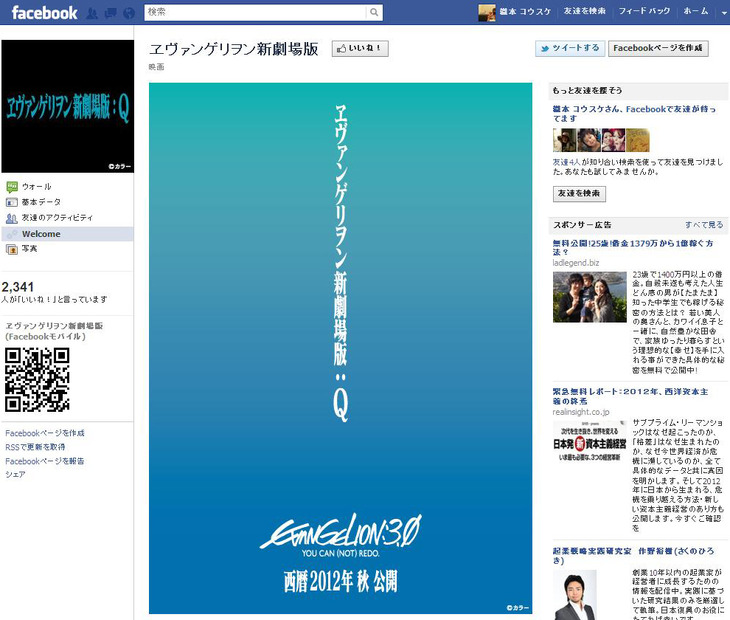Click the 友達のアクティビティ people icon

click(12, 218)
